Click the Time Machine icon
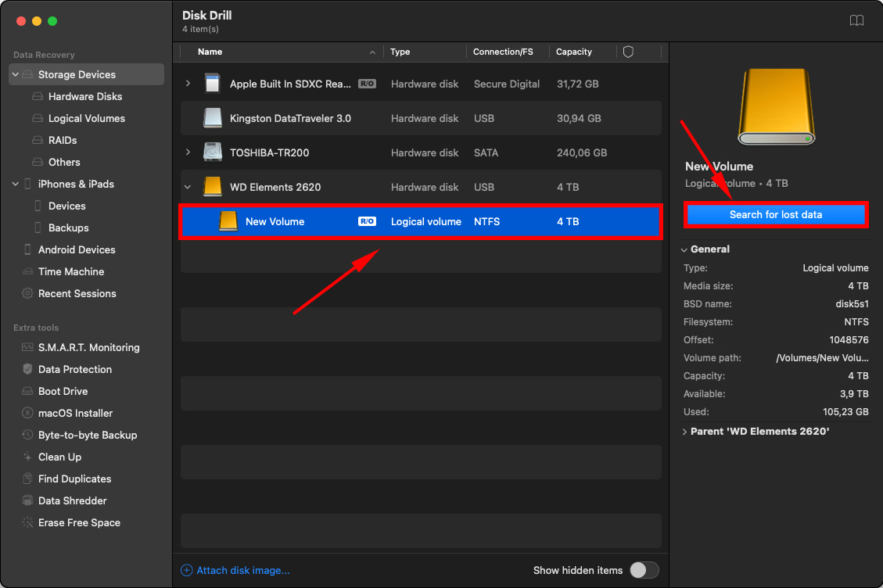This screenshot has width=883, height=588. click(x=27, y=271)
